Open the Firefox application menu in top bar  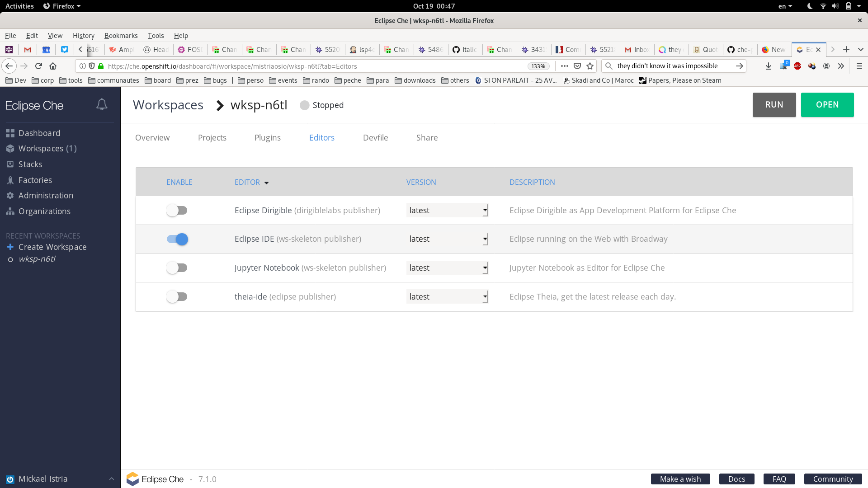coord(61,6)
